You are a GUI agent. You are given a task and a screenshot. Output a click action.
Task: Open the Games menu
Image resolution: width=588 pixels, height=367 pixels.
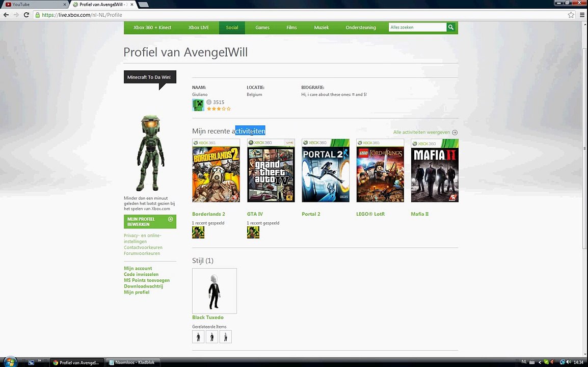262,28
